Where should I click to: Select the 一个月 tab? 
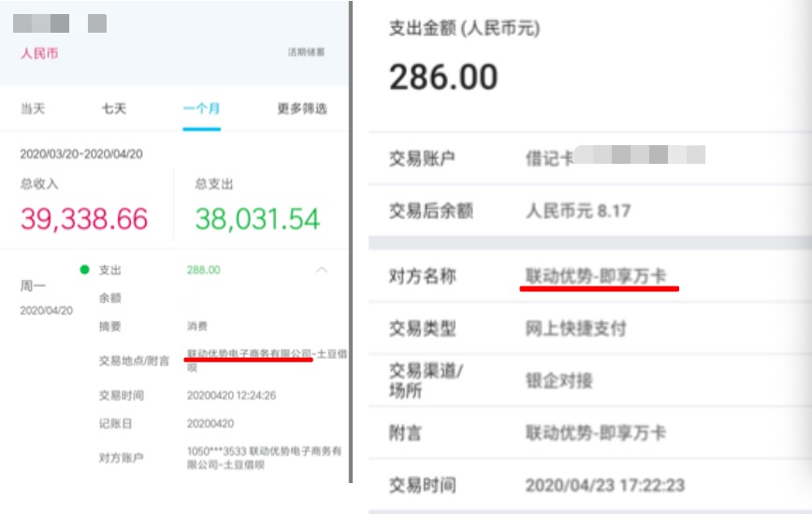click(x=201, y=109)
